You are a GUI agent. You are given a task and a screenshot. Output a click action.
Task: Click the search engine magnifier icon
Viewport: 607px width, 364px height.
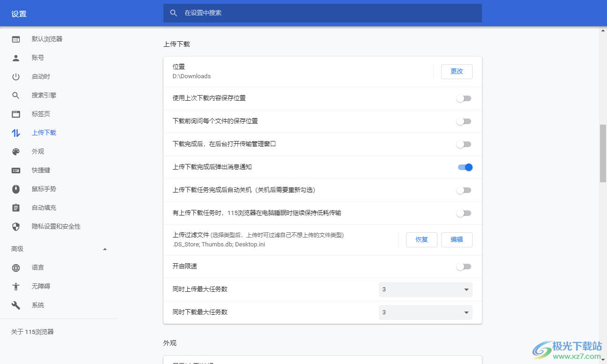16,95
